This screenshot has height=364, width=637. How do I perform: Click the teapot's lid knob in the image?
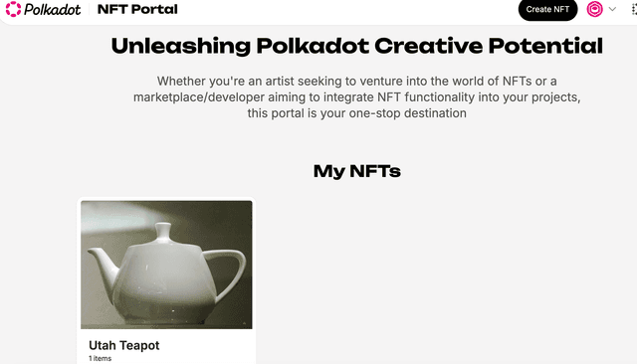[163, 232]
